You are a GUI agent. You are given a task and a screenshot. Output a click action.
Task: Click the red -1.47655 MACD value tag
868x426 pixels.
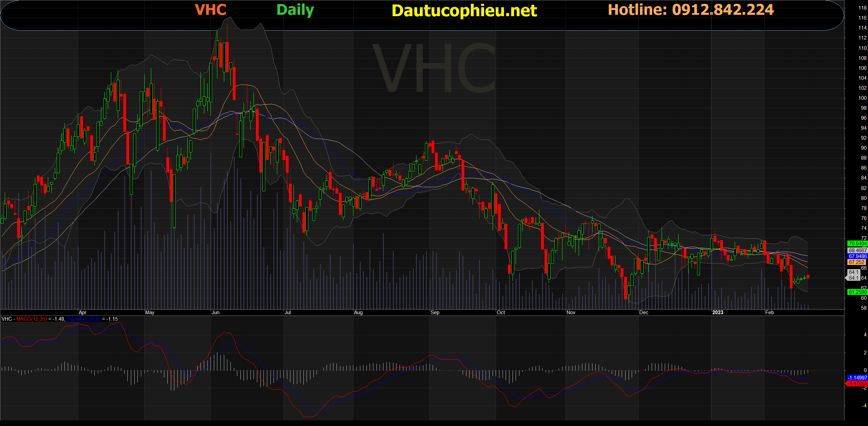point(857,383)
